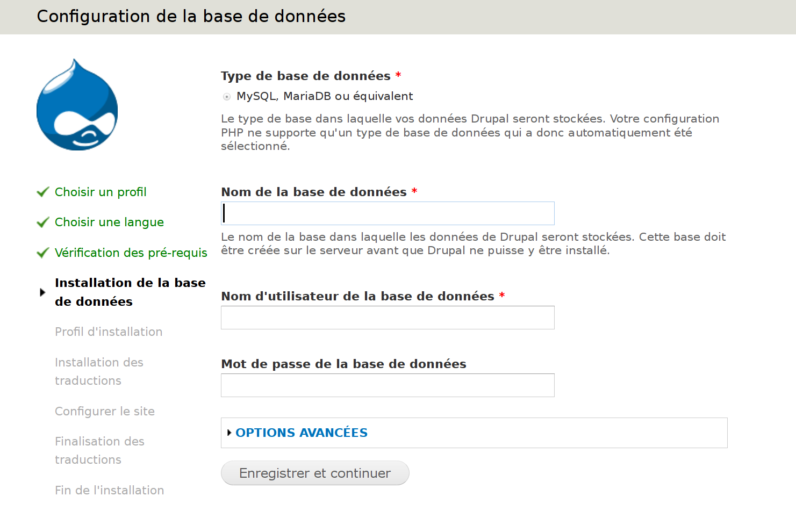This screenshot has width=796, height=532.
Task: Click the checkmark beside Vérification des pré-requis
Action: [43, 253]
